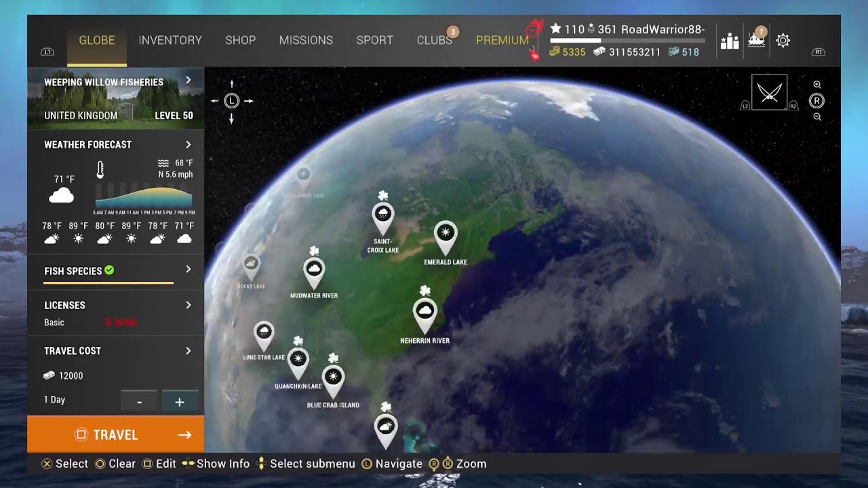Open the Premium tab
This screenshot has height=488, width=868.
[502, 41]
